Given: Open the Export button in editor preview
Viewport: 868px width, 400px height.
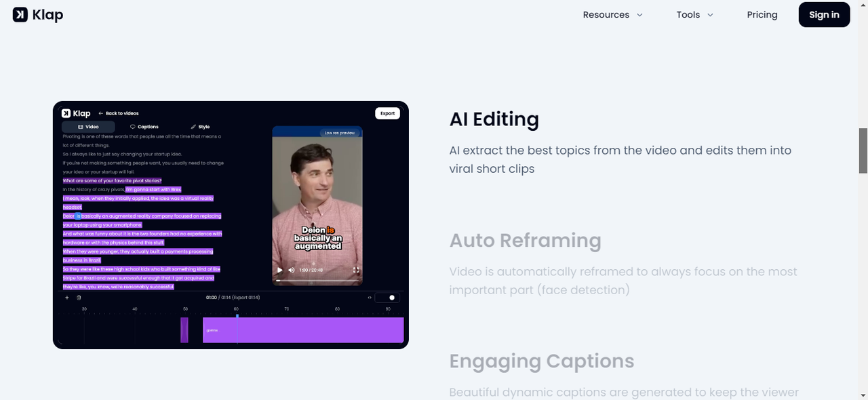Looking at the screenshot, I should pos(387,113).
